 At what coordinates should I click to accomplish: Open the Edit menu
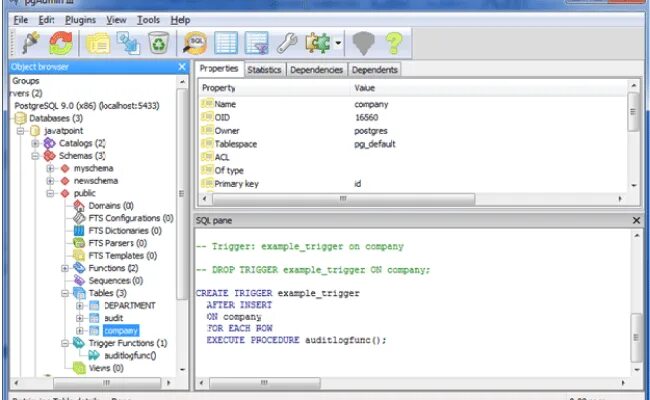click(46, 20)
